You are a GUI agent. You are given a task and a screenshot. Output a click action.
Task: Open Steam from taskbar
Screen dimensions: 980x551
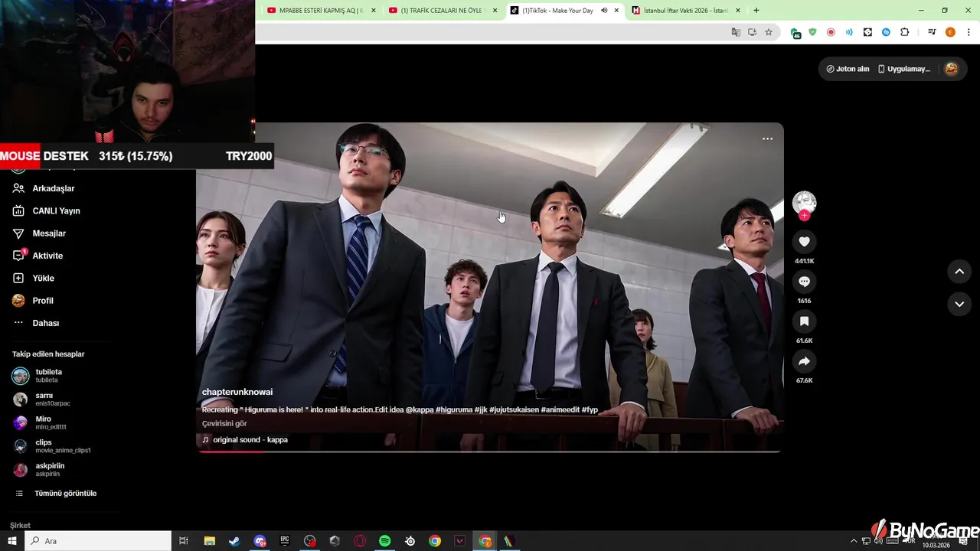tap(234, 541)
